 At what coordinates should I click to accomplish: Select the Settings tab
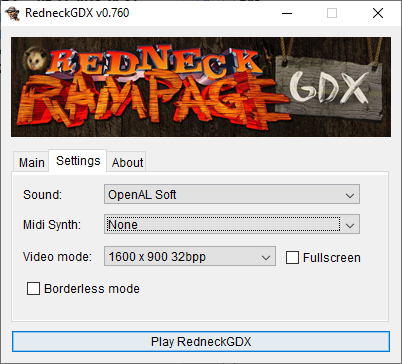[x=78, y=161]
